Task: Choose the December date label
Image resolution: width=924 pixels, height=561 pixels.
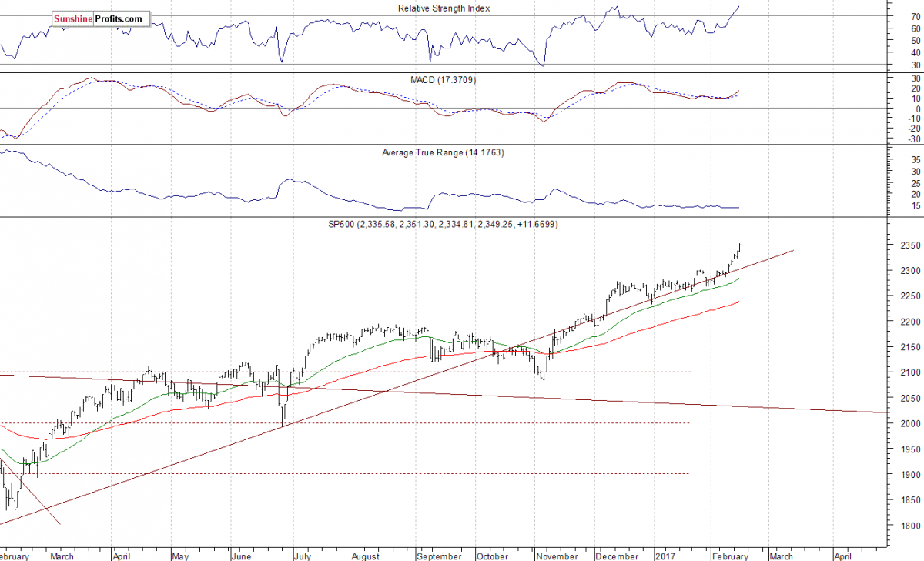Action: (617, 556)
